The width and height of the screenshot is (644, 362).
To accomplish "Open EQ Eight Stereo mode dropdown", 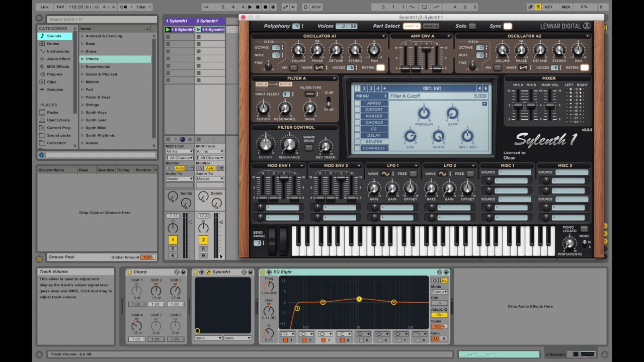I will point(439,292).
